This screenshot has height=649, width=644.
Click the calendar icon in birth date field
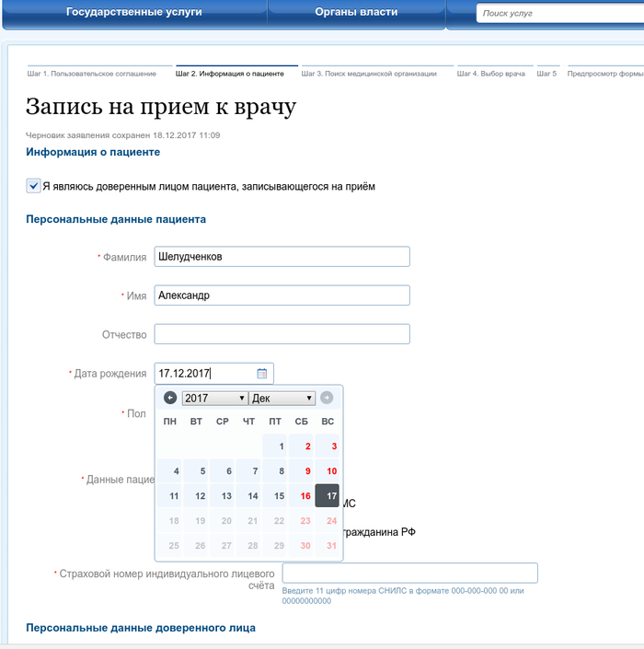click(x=261, y=374)
